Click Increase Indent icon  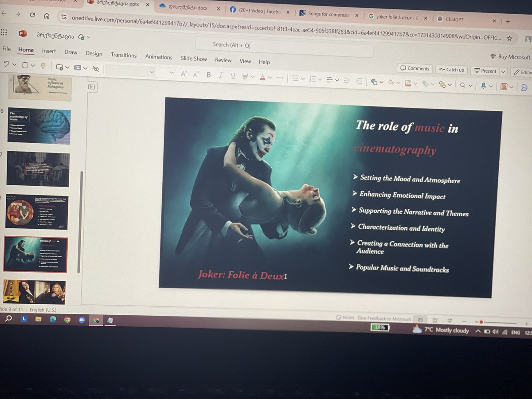360,81
